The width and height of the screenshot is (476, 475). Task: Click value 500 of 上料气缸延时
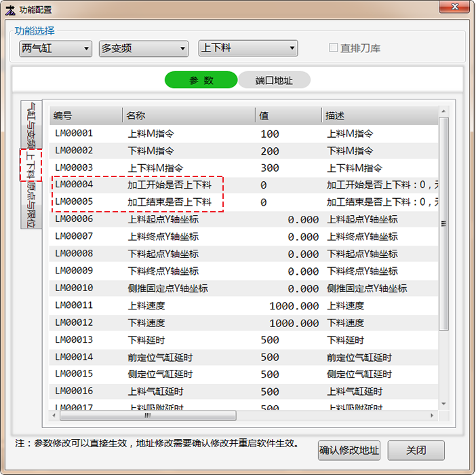tap(270, 392)
